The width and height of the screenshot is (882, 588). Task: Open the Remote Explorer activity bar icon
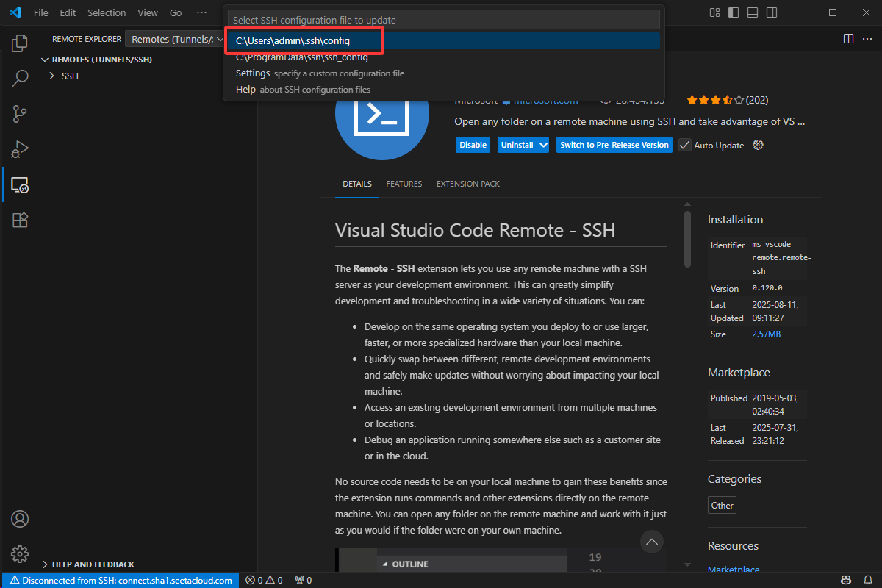coord(20,184)
